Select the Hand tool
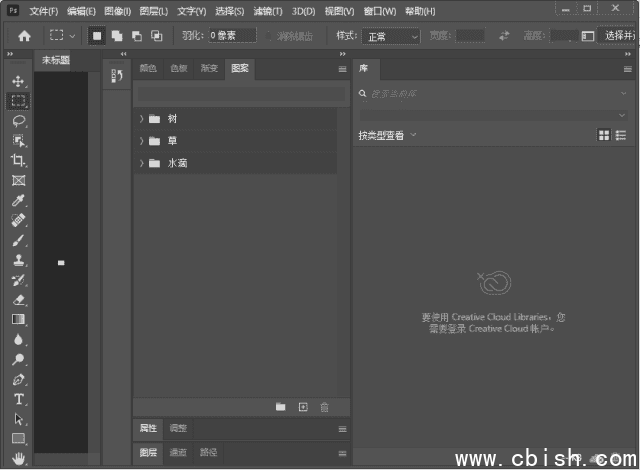The height and width of the screenshot is (470, 640). (18, 459)
